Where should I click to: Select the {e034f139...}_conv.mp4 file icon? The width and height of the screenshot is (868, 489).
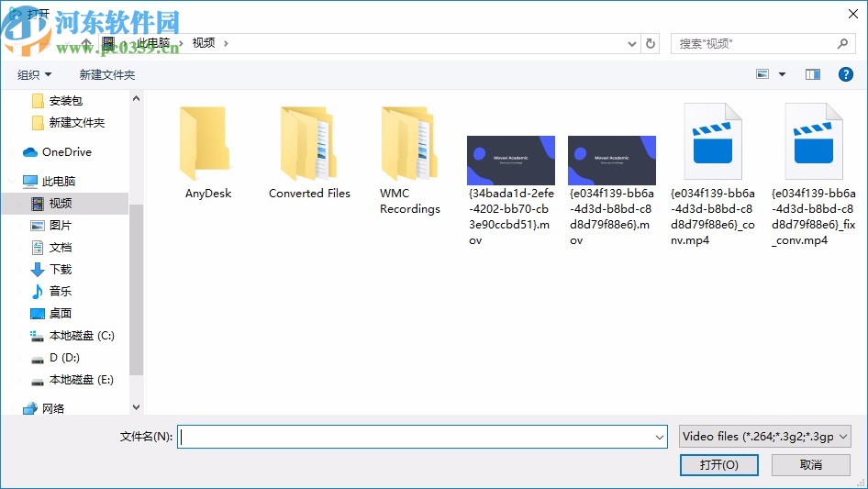pyautogui.click(x=712, y=141)
